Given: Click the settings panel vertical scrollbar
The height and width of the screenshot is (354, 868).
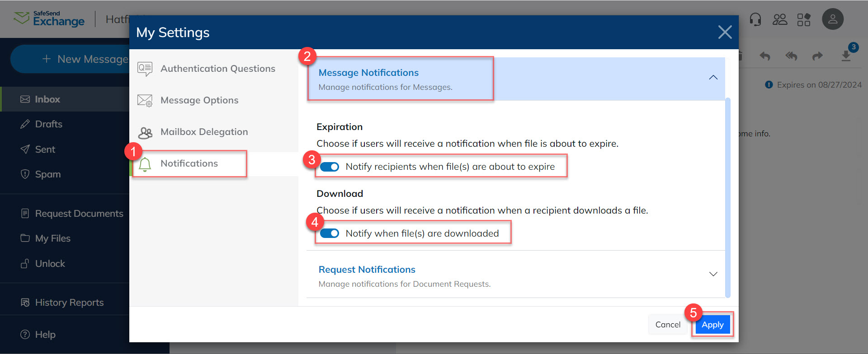Looking at the screenshot, I should (727, 197).
